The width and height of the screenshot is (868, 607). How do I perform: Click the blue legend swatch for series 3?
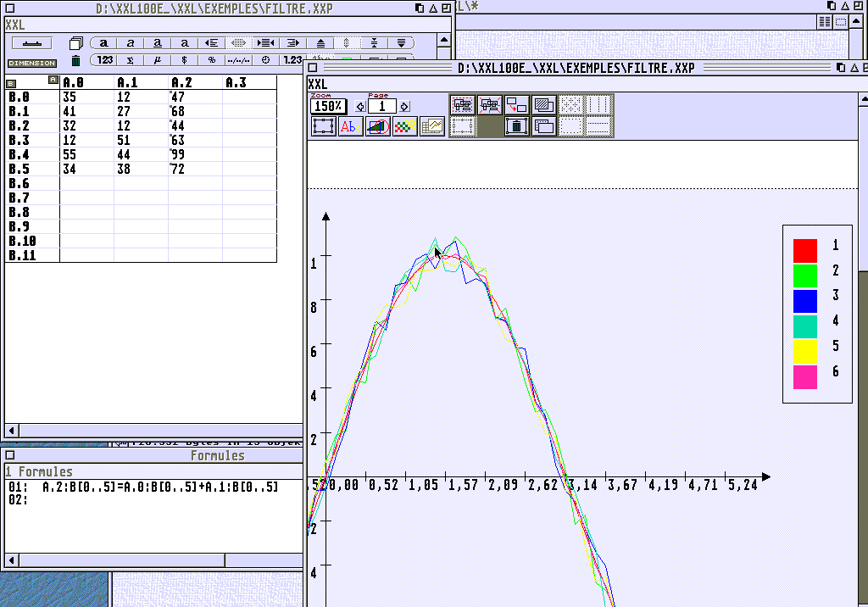click(805, 301)
